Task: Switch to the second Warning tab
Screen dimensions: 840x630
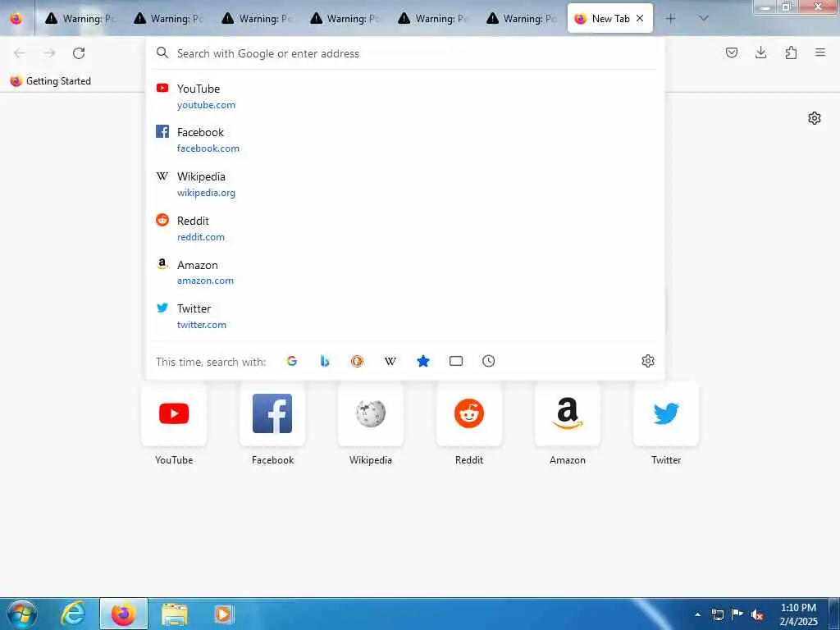Action: [x=169, y=19]
